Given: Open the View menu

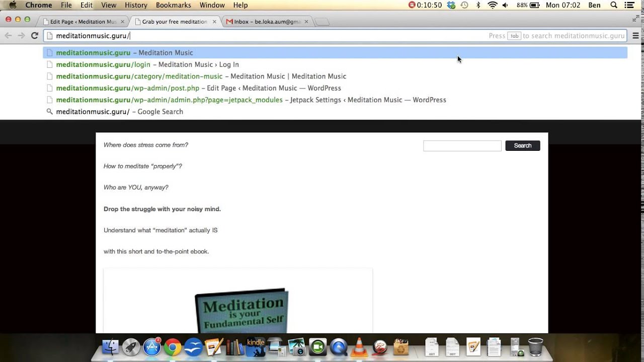Looking at the screenshot, I should pos(109,5).
